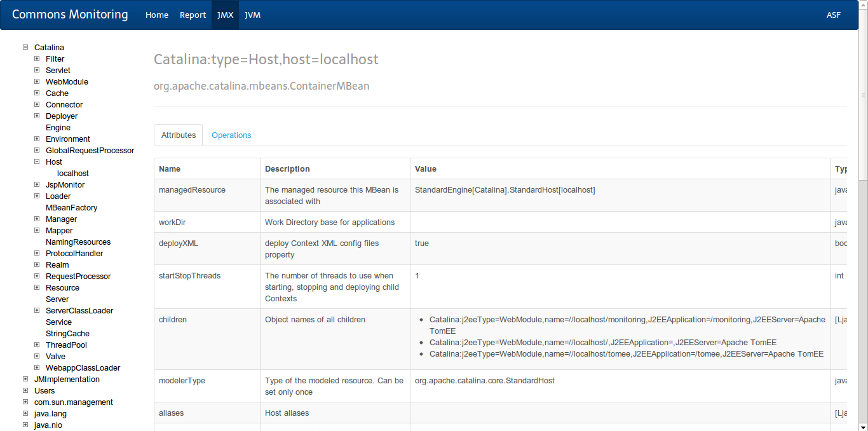Open the JVM menu item

click(252, 15)
